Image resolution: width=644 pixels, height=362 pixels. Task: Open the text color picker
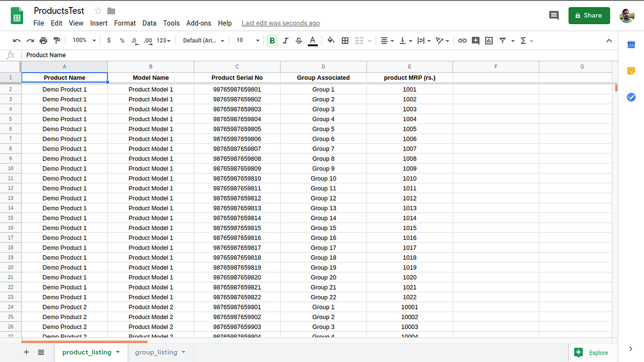(312, 40)
